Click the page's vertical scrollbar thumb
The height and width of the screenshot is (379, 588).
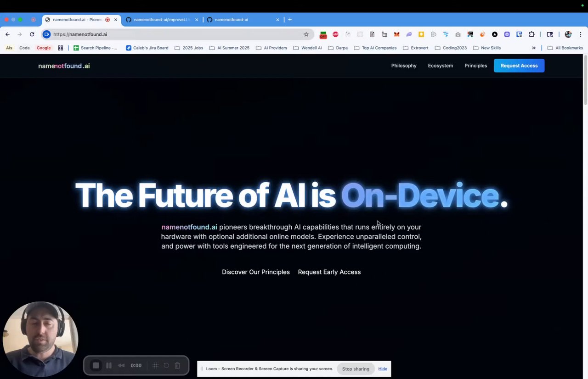coord(585,80)
